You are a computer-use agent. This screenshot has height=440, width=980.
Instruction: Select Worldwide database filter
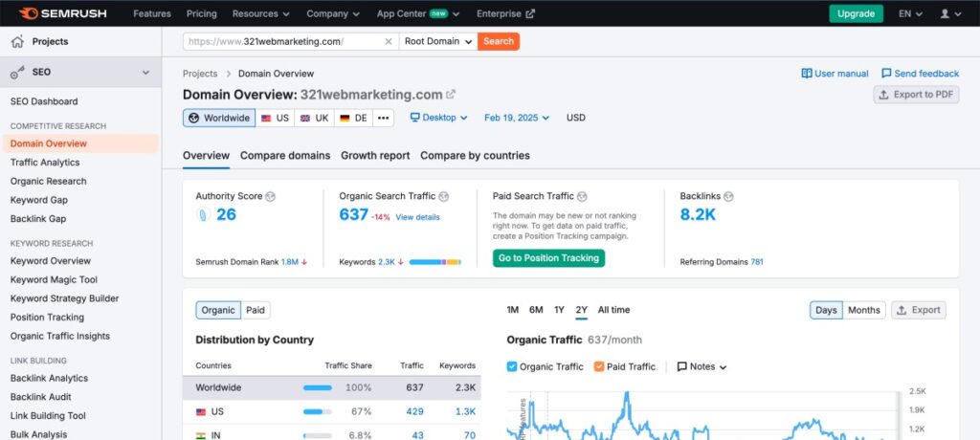point(219,118)
